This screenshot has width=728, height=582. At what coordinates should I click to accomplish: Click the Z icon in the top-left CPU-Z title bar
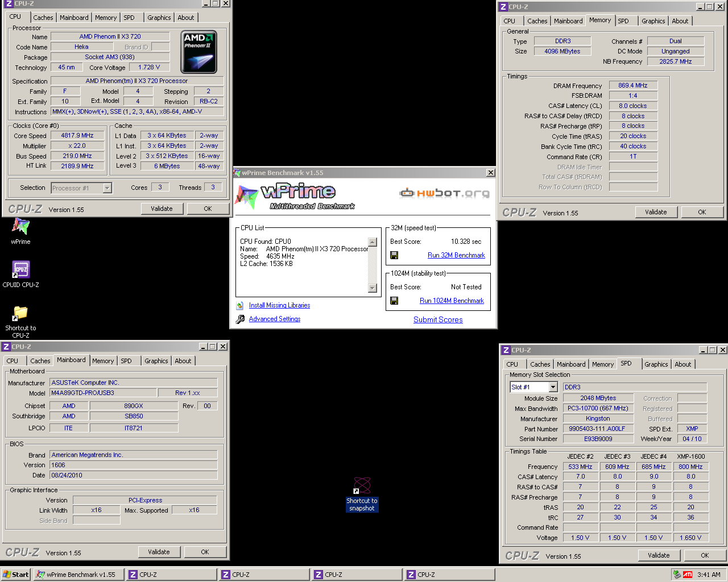[9, 3]
